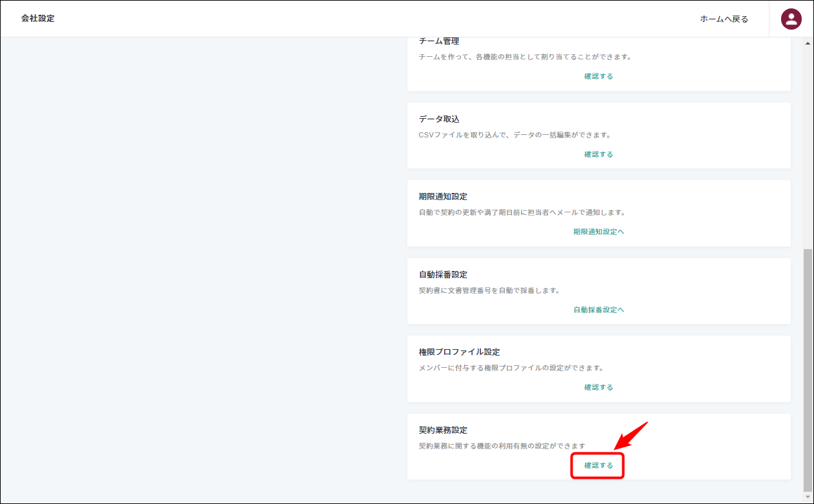Click the highlighted 確認する for 契約業務設定

[597, 464]
